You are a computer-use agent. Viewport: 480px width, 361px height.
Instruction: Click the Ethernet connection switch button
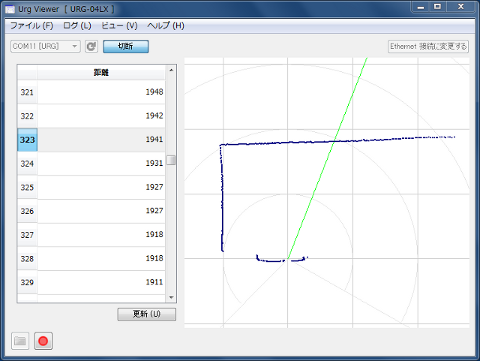pos(428,46)
